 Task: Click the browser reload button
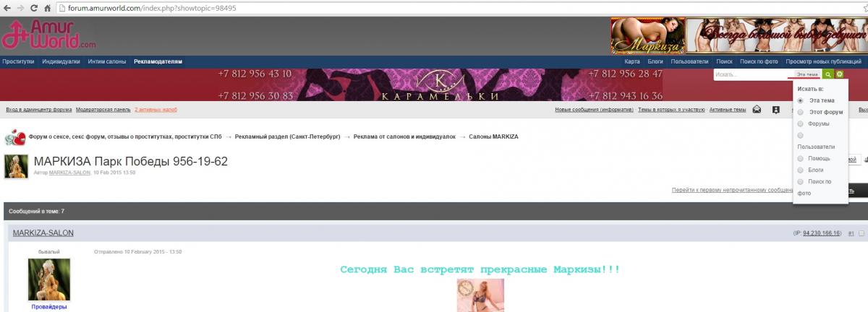coord(34,9)
